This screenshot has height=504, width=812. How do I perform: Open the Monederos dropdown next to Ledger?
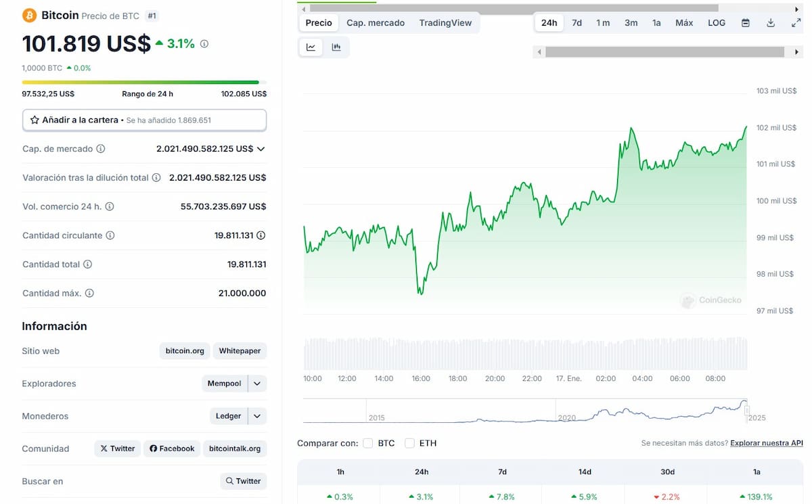256,415
